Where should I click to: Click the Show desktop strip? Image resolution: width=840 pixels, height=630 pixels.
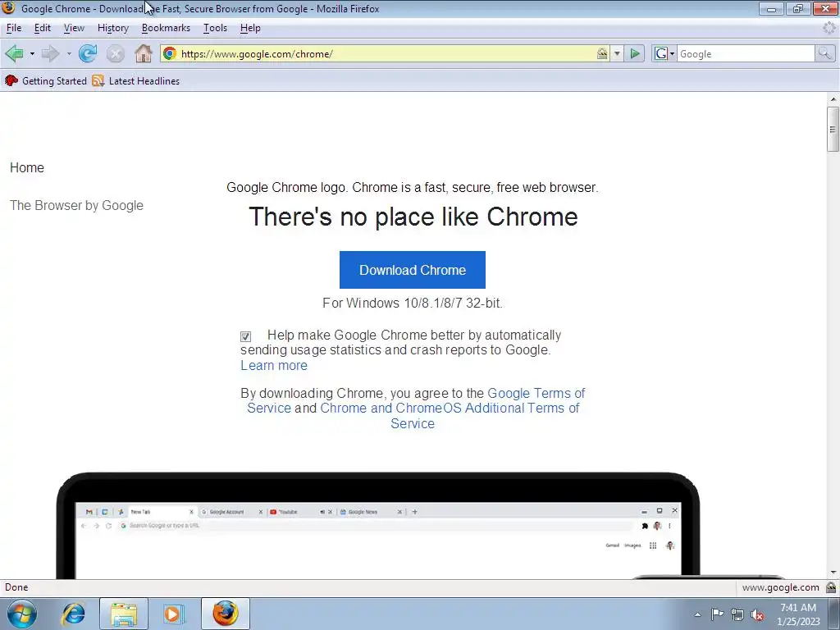point(834,614)
